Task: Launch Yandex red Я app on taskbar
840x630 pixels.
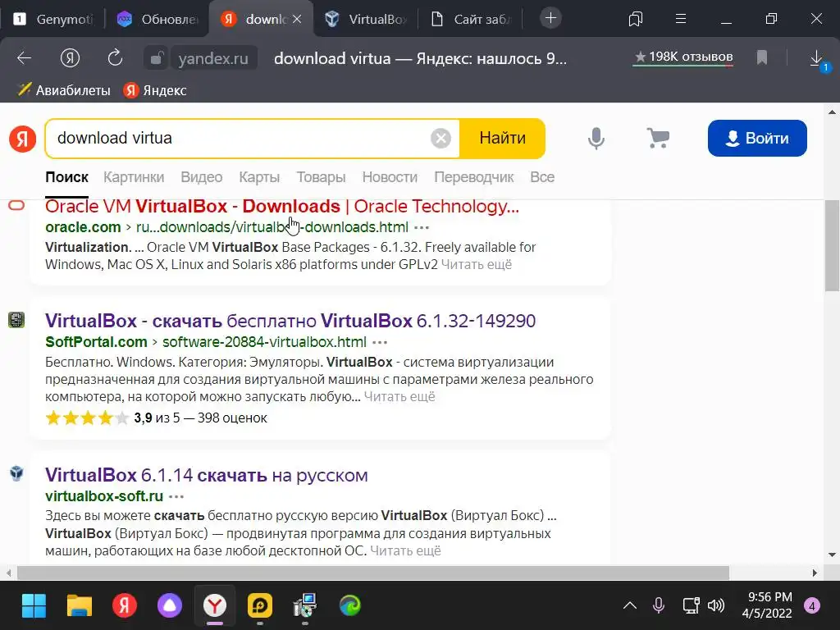Action: [x=125, y=606]
